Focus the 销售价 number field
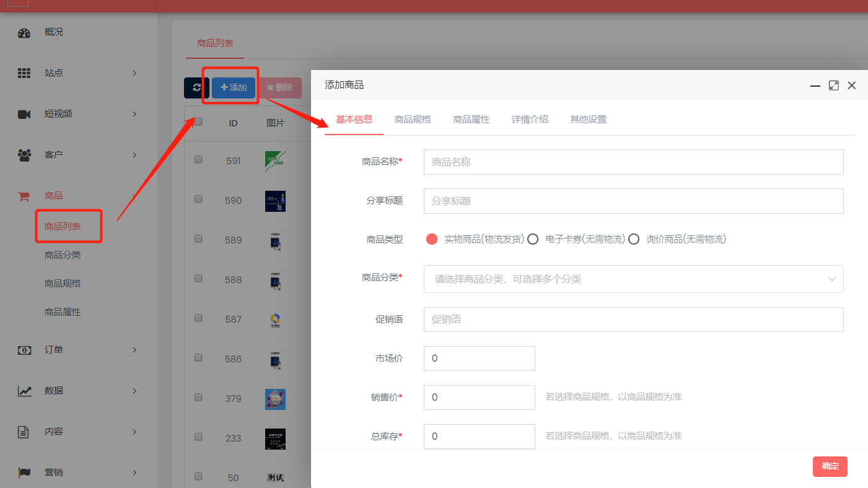 tap(480, 398)
